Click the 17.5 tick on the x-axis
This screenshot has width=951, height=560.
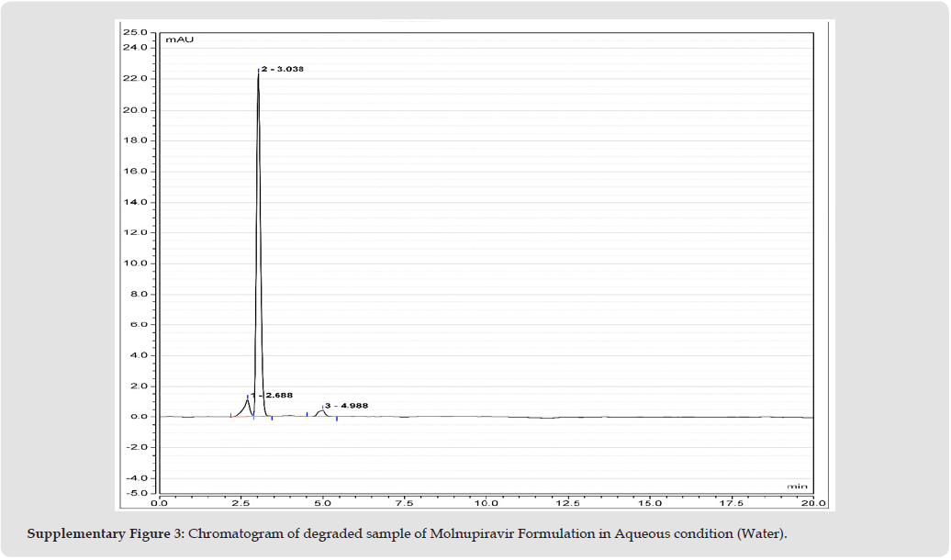pos(732,503)
